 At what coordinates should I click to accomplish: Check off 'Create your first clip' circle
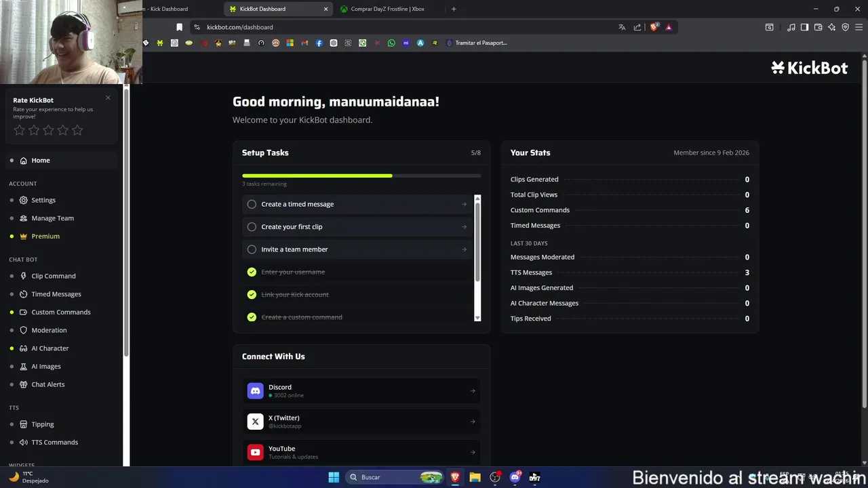tap(252, 226)
